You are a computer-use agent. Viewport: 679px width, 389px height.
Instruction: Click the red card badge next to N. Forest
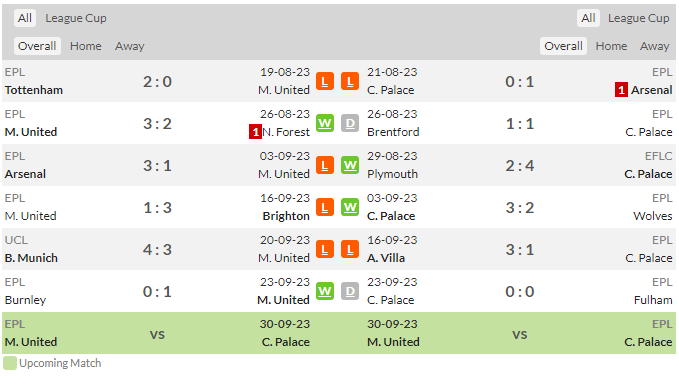click(x=255, y=132)
